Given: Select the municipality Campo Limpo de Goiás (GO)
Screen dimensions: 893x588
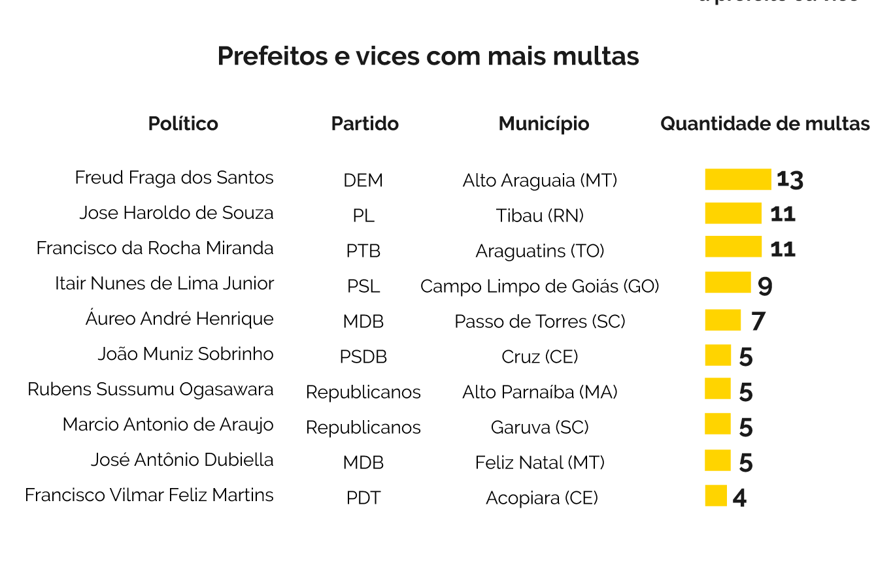Looking at the screenshot, I should click(x=540, y=286).
